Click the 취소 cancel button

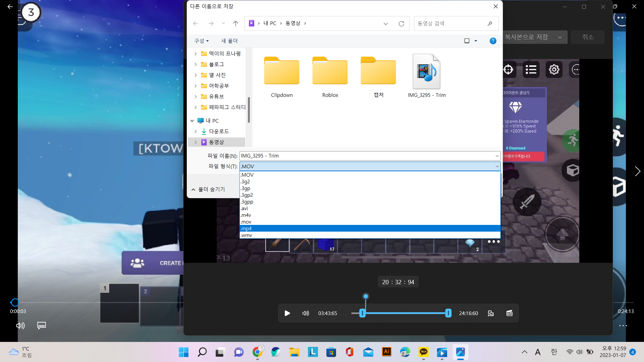coord(588,37)
